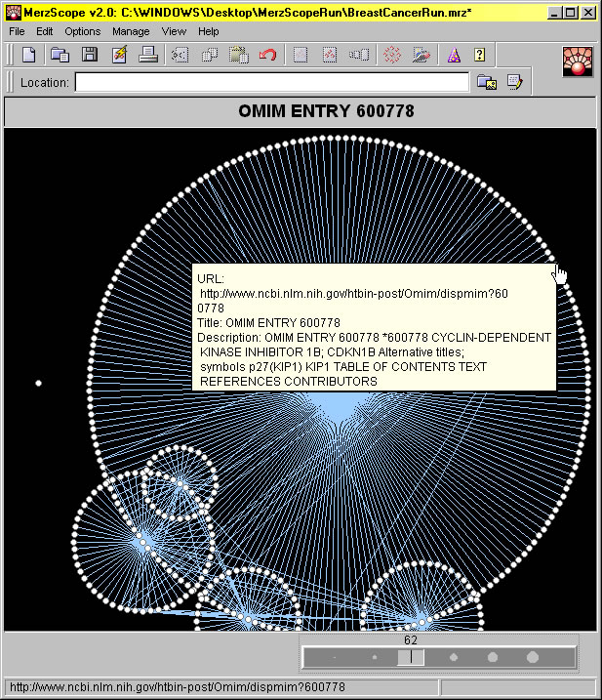Click the Open file toolbar icon

coord(60,56)
